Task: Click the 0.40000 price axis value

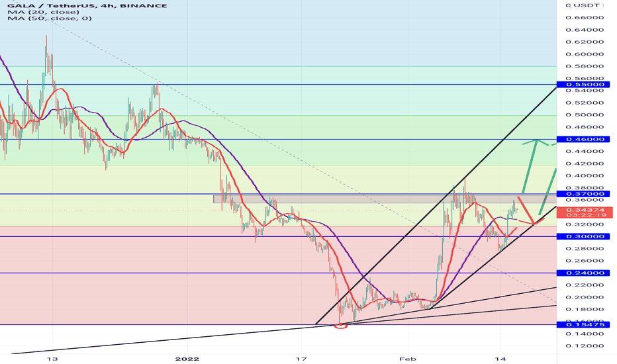Action: tap(585, 176)
